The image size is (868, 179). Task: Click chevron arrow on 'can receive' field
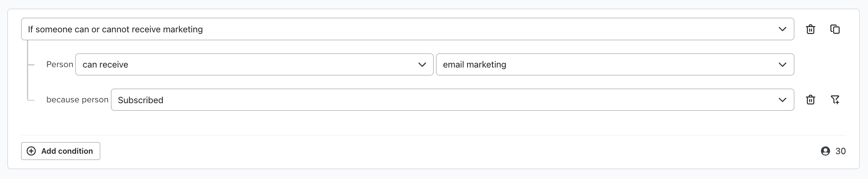tap(422, 65)
